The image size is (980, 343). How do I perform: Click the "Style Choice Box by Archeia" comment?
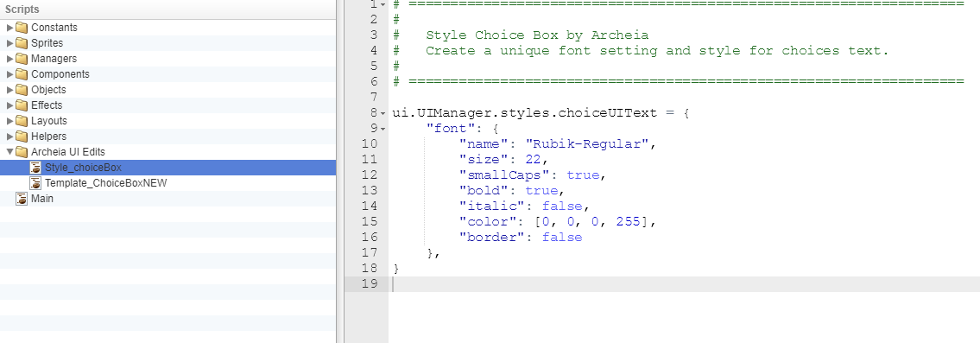click(x=537, y=35)
